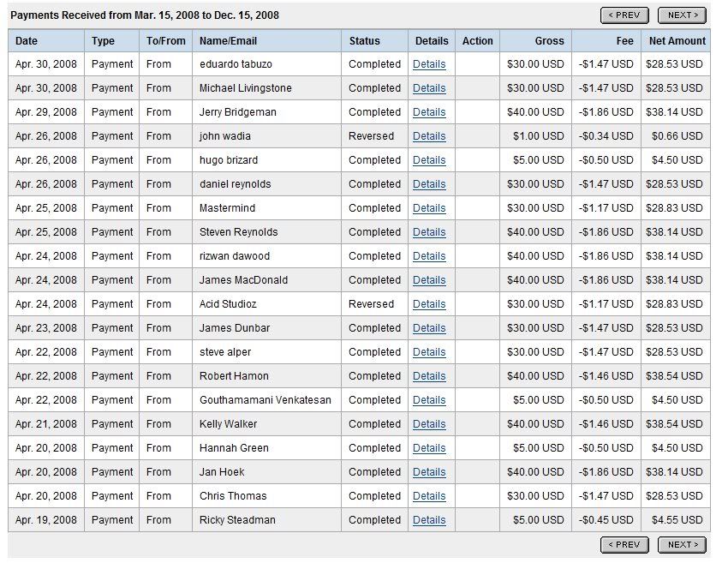Click the Status column header
Image resolution: width=728 pixels, height=563 pixels.
pos(364,40)
